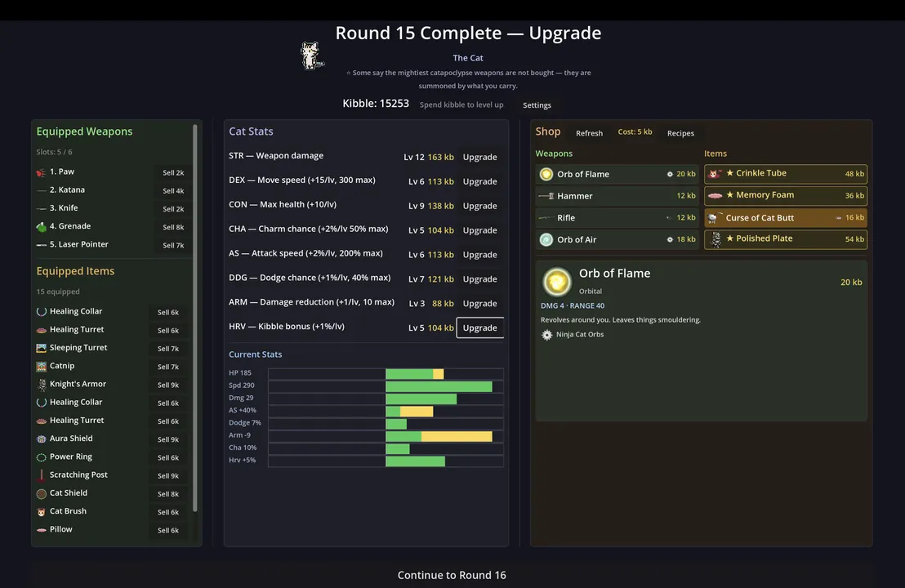The width and height of the screenshot is (905, 588).
Task: Click the Memory Foam item icon
Action: tap(716, 196)
